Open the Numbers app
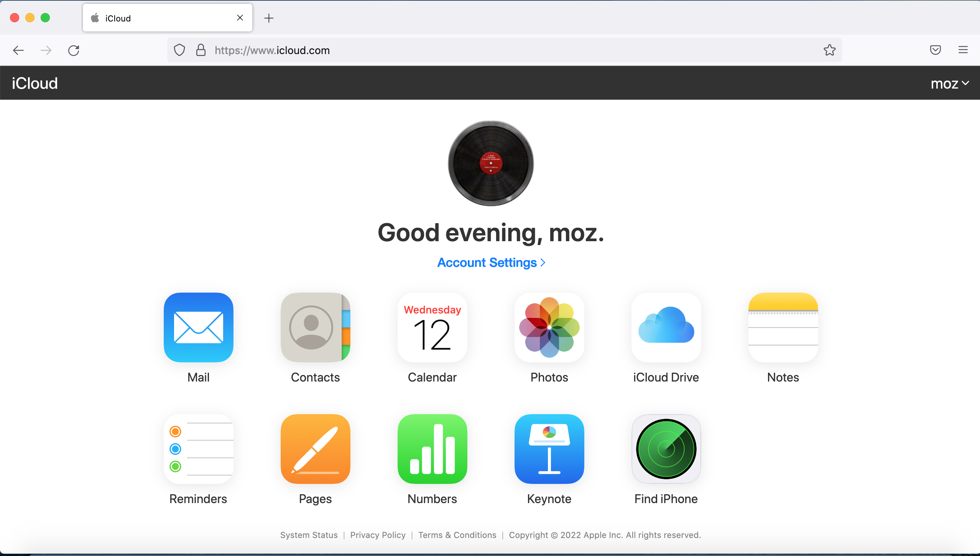This screenshot has height=556, width=980. pos(432,449)
